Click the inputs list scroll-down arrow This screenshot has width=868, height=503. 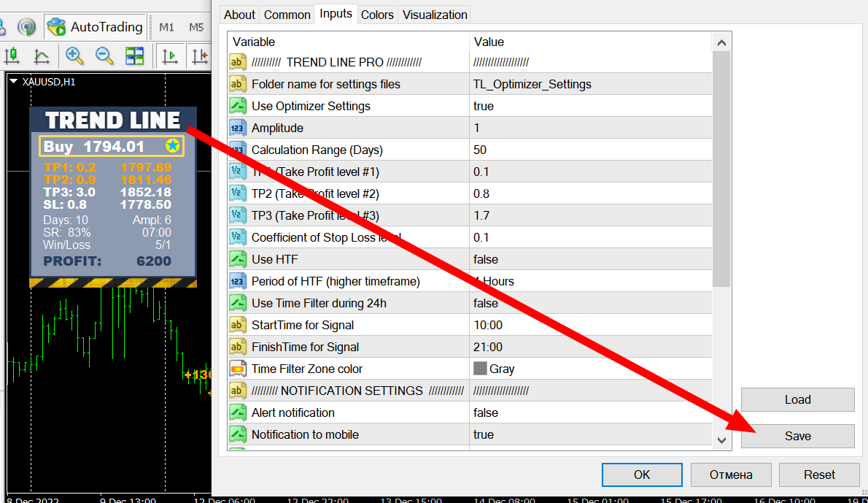point(721,440)
